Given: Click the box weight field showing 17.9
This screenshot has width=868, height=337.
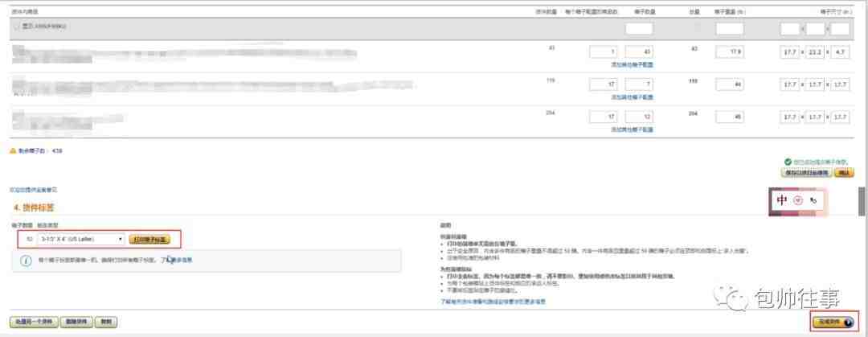Looking at the screenshot, I should (x=729, y=52).
